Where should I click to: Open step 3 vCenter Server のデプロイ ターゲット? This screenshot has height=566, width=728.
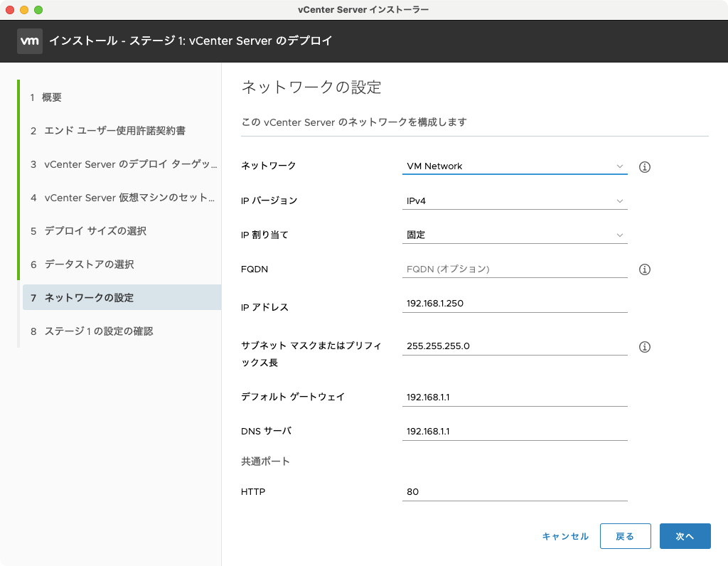click(121, 164)
